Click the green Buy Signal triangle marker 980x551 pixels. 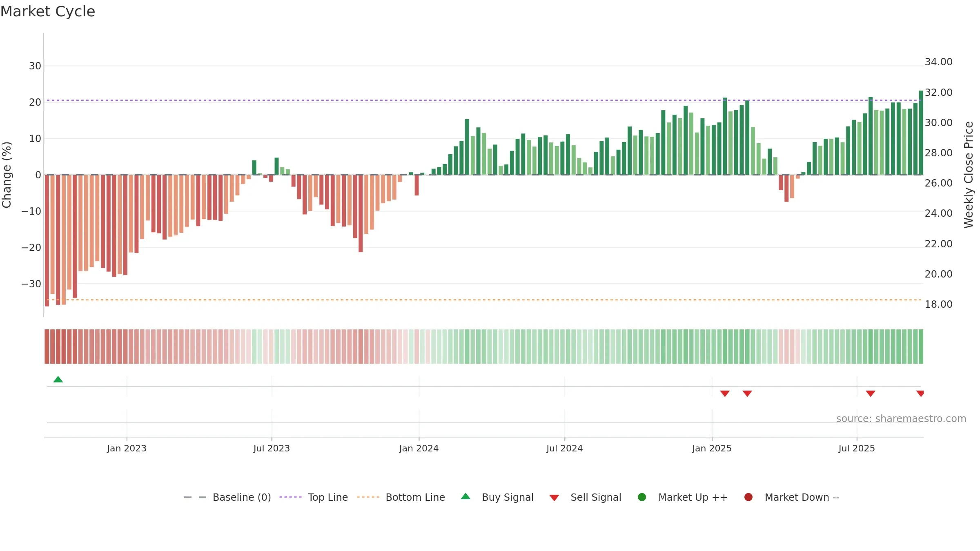click(x=58, y=379)
